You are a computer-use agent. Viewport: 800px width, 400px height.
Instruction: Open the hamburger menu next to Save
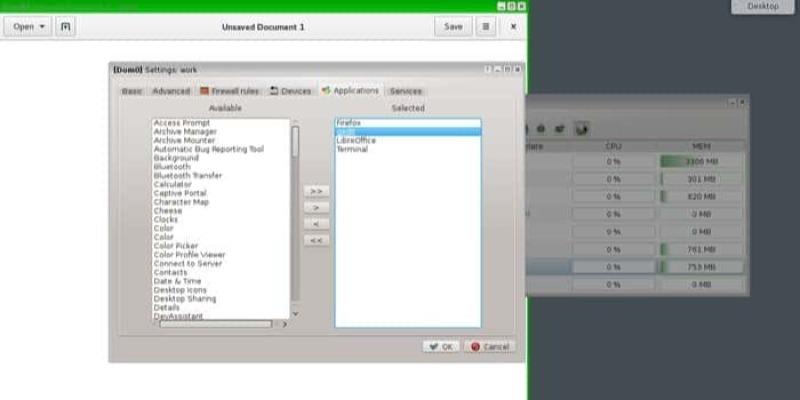point(486,27)
